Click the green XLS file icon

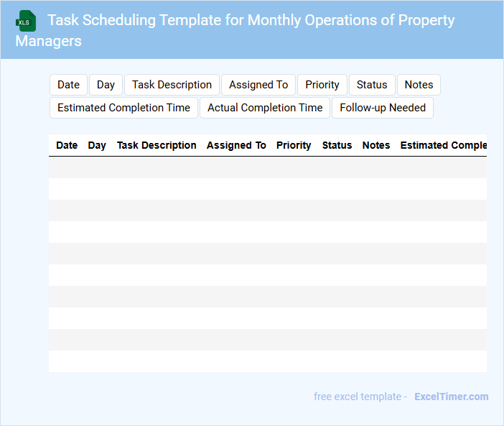[26, 21]
